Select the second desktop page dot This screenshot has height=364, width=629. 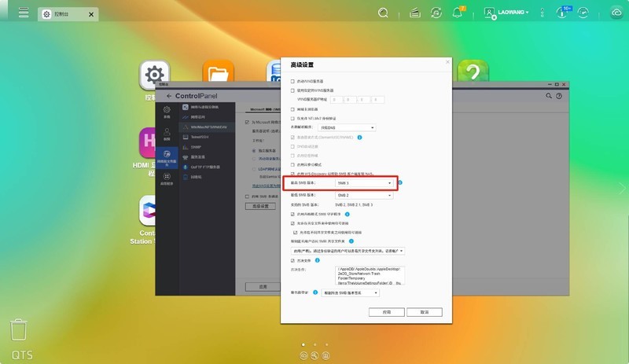coord(315,344)
